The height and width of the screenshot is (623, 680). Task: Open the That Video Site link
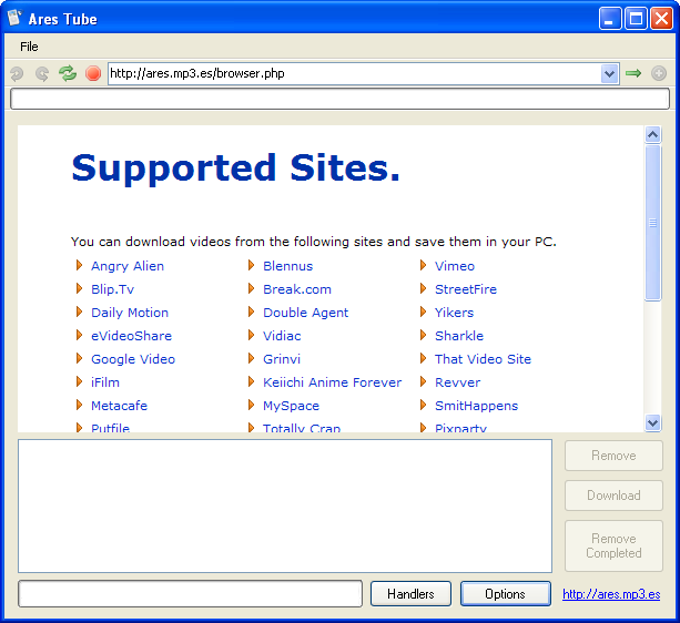point(483,359)
